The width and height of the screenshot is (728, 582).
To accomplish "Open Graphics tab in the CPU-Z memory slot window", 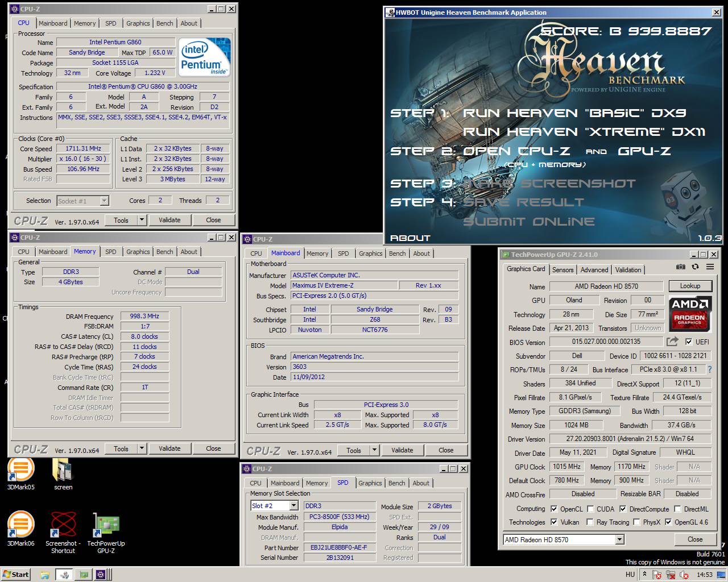I will coord(370,483).
